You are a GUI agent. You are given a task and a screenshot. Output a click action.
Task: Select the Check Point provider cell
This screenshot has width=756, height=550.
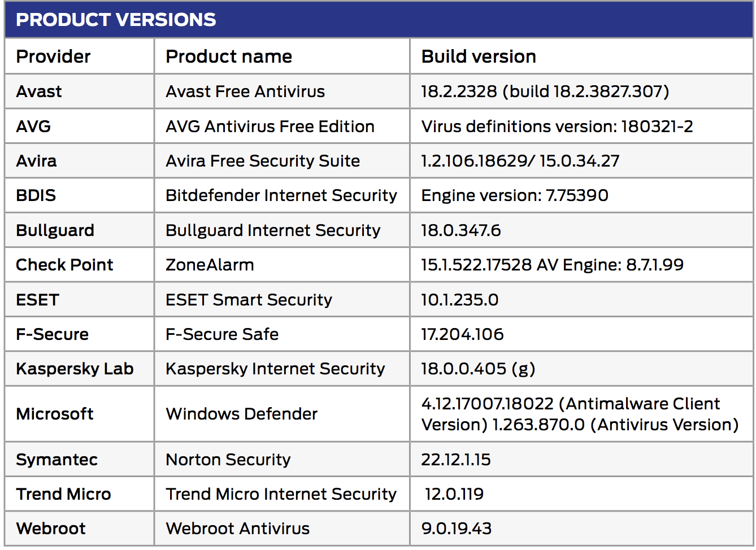(64, 265)
